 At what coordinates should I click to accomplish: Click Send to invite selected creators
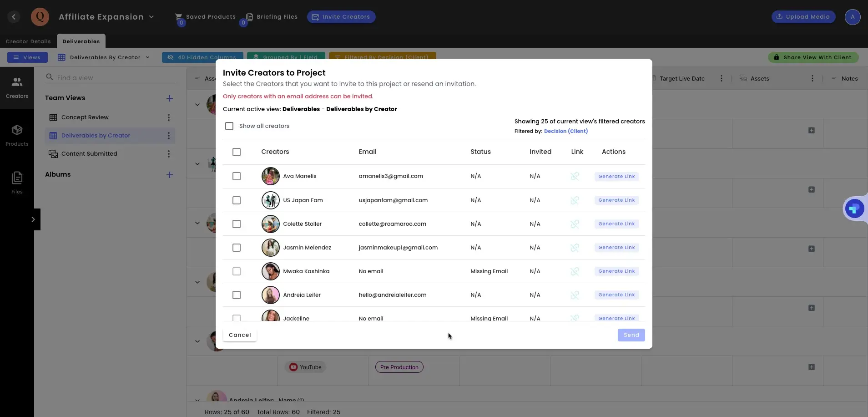(x=631, y=335)
